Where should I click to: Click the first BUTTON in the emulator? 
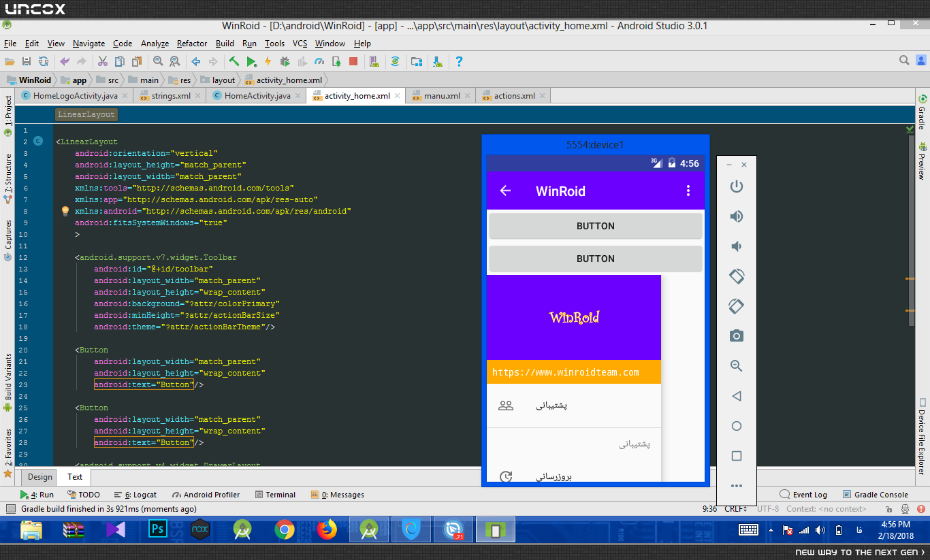596,226
